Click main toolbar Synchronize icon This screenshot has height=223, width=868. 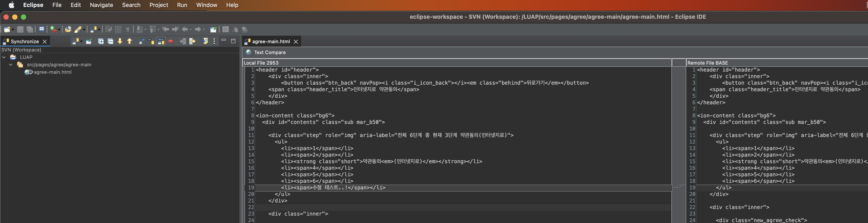(94, 29)
